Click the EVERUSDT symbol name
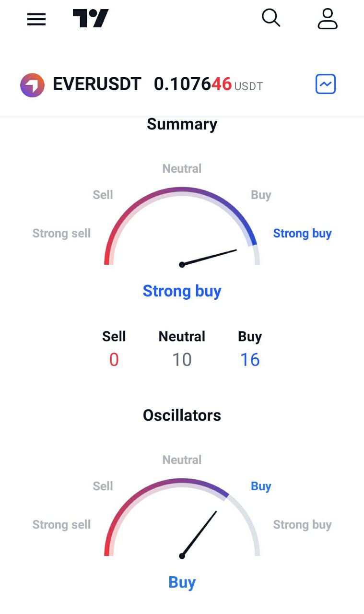Viewport: 364px width, 614px height. click(97, 84)
